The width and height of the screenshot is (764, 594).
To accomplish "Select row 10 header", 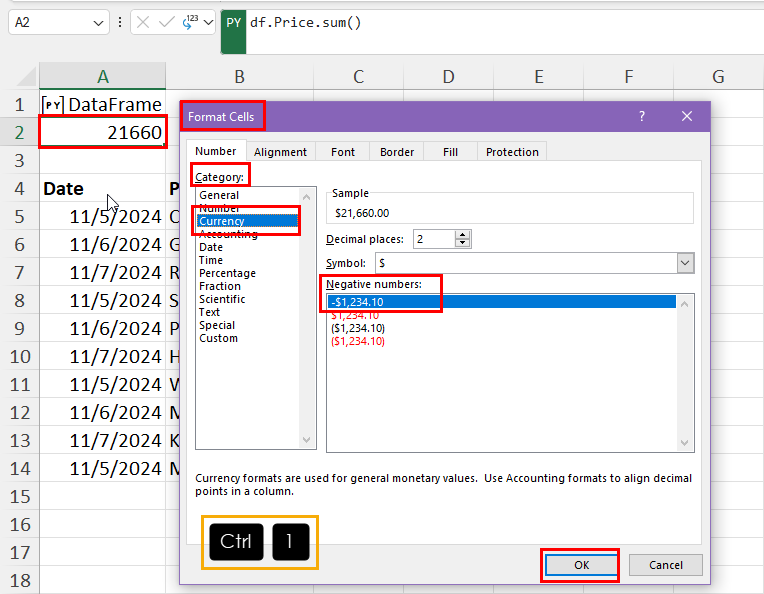I will [x=19, y=356].
